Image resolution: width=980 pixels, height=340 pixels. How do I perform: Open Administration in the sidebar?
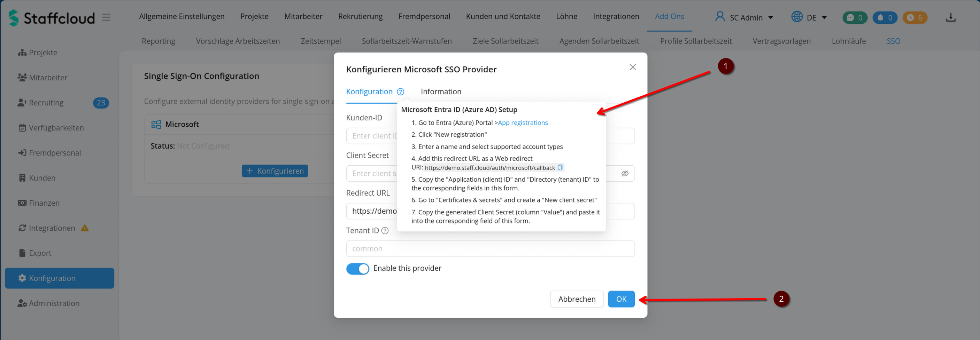(59, 303)
